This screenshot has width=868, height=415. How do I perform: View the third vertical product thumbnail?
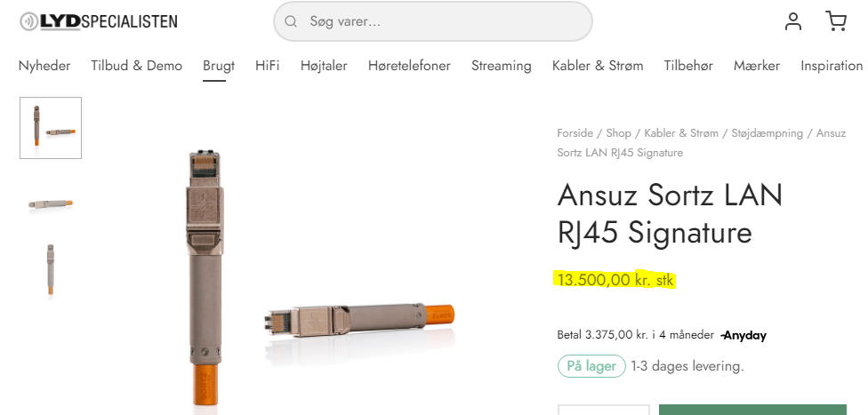(51, 269)
